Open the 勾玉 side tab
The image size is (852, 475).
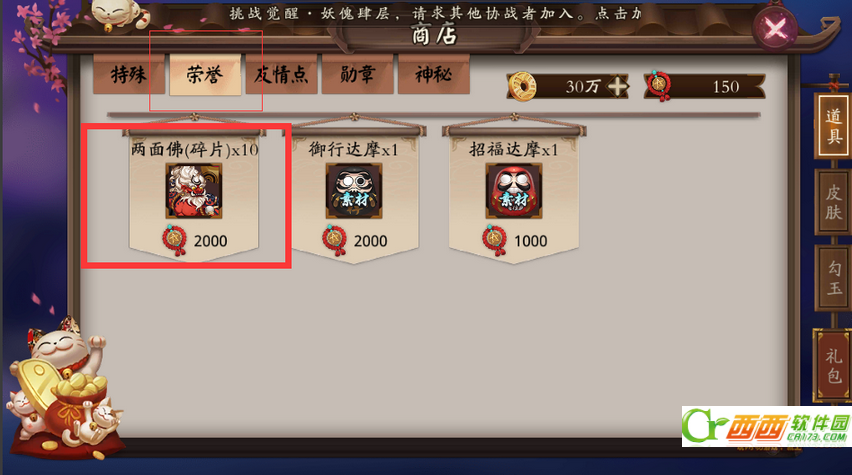(x=833, y=278)
